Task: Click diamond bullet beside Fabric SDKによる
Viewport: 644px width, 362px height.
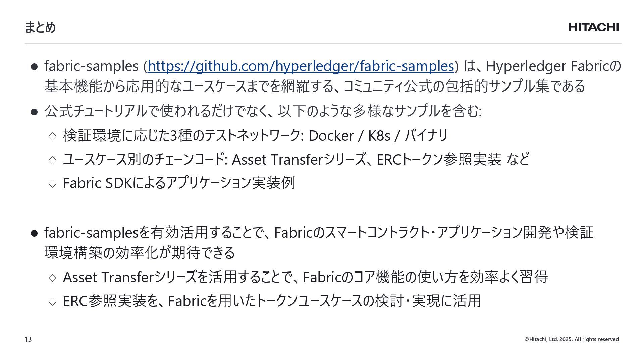Action: coord(53,183)
